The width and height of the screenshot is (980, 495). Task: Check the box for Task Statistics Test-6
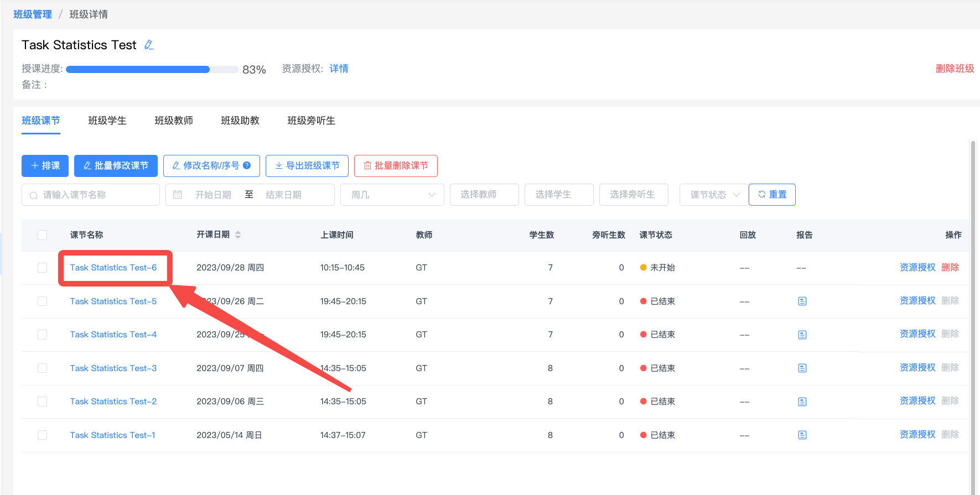point(42,268)
